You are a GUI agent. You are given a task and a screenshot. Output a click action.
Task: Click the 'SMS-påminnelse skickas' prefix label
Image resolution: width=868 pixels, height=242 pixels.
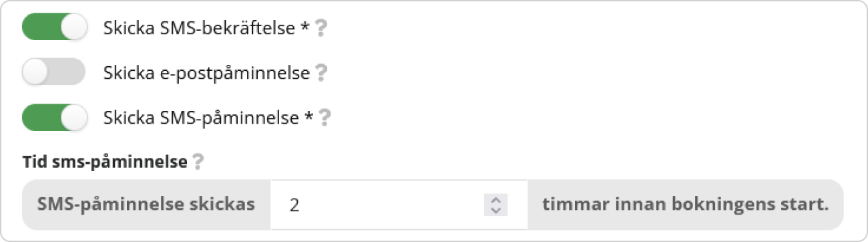click(146, 205)
